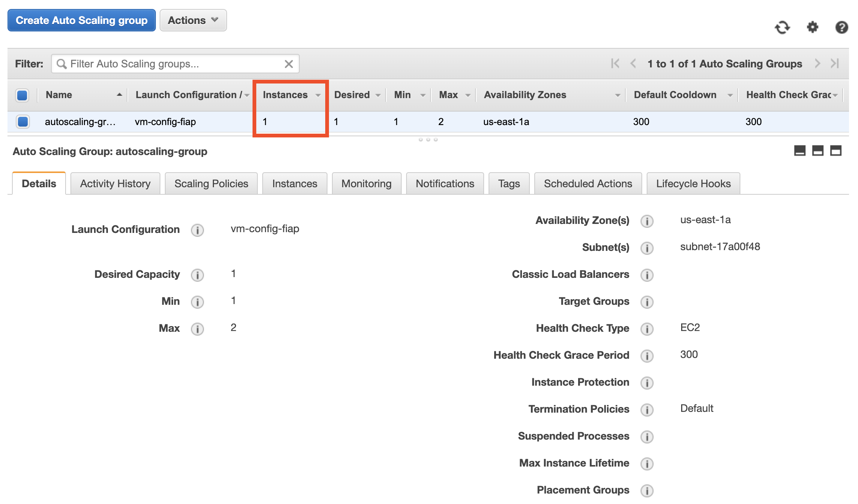Screen dimensions: 858x504
Task: Go to the next page arrow
Action: tap(817, 64)
